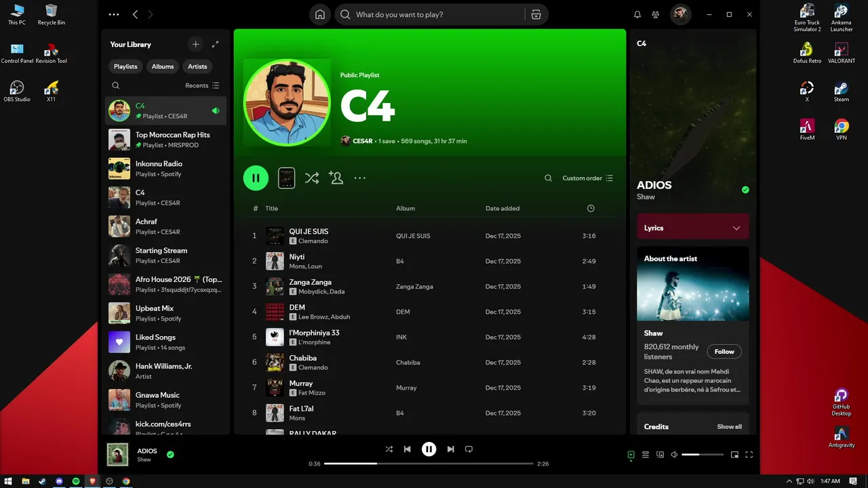This screenshot has height=488, width=868.
Task: Go to the previous track
Action: [x=407, y=449]
